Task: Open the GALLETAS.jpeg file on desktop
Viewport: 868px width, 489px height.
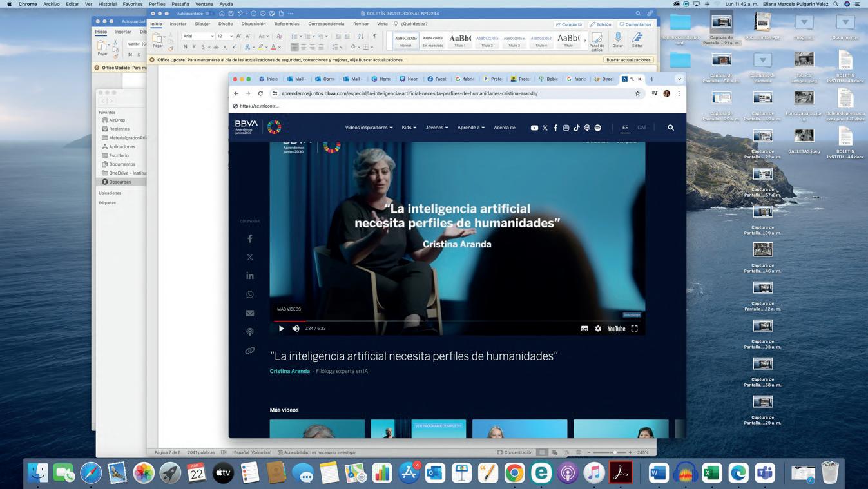Action: click(x=804, y=140)
